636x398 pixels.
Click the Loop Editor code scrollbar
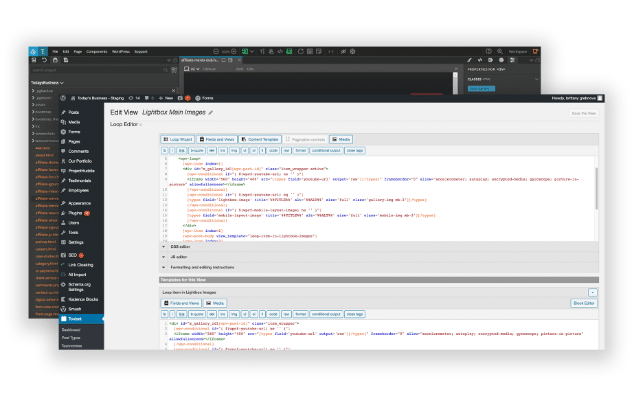pyautogui.click(x=596, y=189)
